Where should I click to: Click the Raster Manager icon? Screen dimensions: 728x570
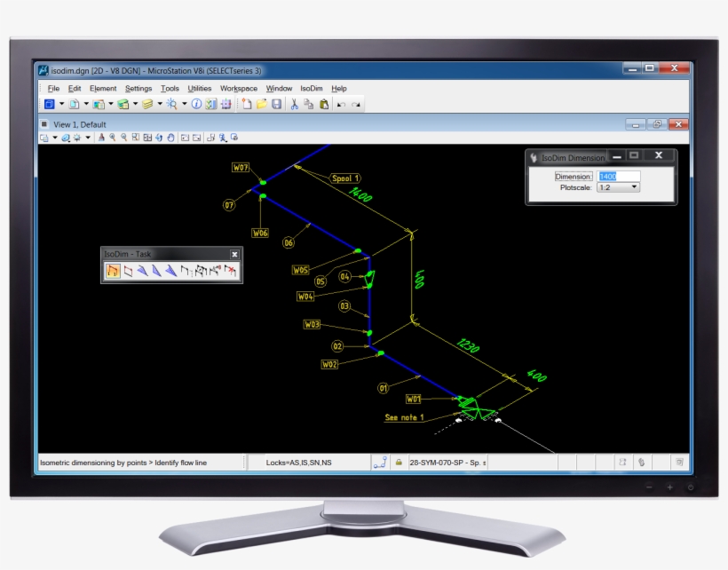point(99,104)
